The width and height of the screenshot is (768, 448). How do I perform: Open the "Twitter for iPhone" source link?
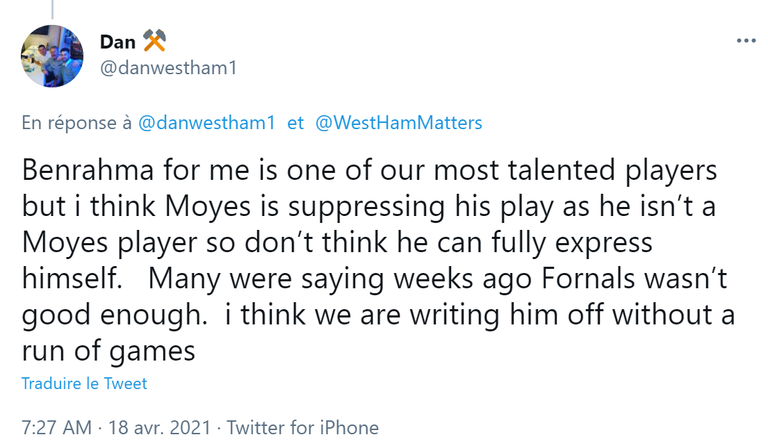coord(303,427)
